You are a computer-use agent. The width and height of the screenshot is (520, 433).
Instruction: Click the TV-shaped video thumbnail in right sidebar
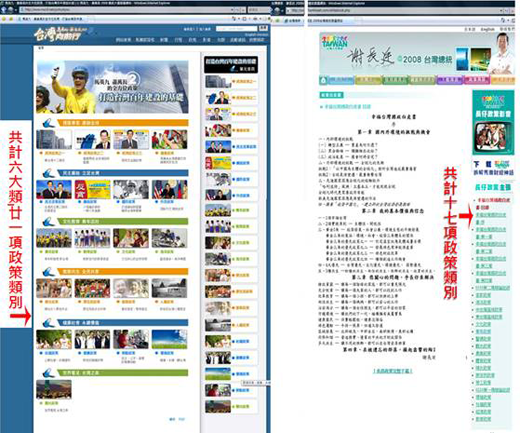click(493, 137)
